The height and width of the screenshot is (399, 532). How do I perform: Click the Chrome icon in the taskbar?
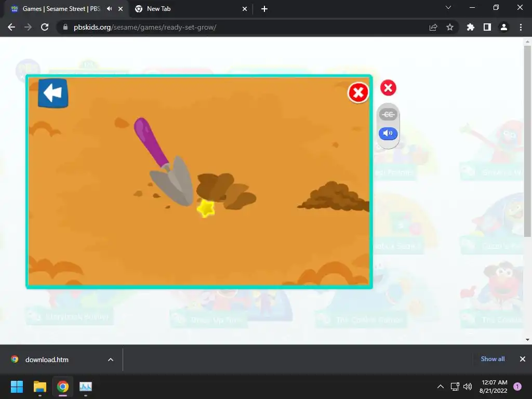62,387
